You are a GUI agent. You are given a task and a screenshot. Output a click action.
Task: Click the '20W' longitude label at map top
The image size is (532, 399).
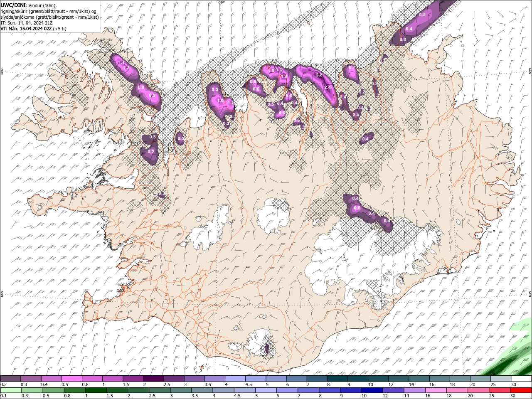(221, 2)
